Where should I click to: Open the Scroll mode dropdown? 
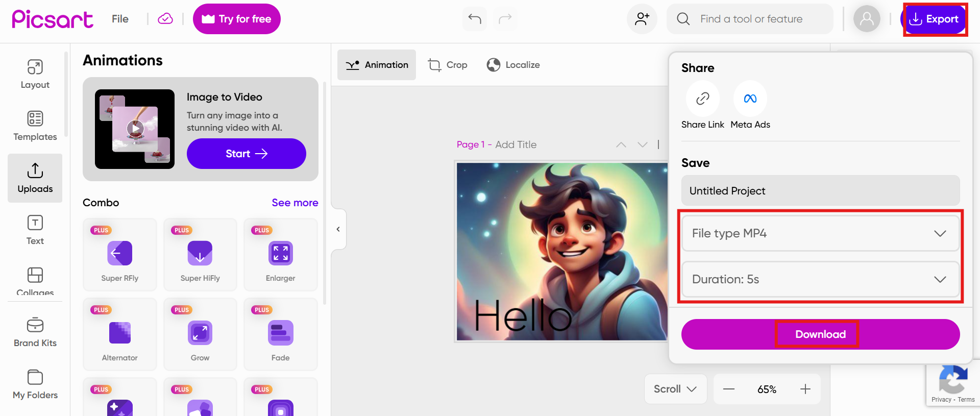(675, 389)
